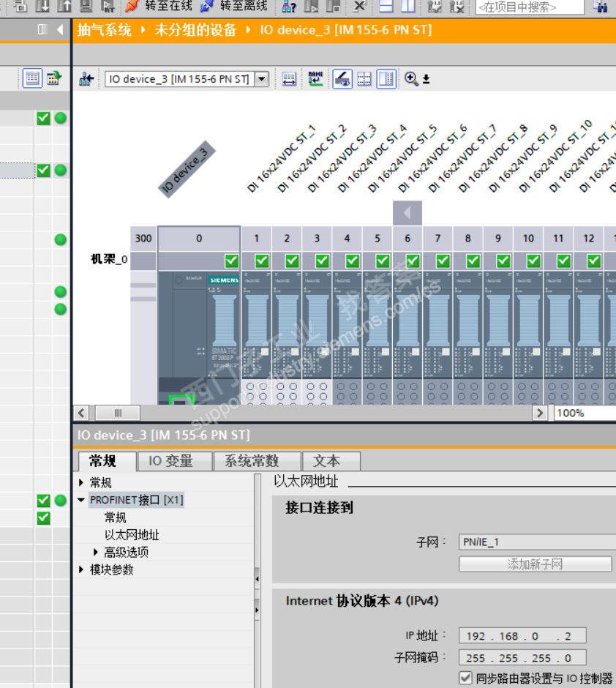Click 抽气系统 in the breadcrumb
616x688 pixels.
click(105, 30)
